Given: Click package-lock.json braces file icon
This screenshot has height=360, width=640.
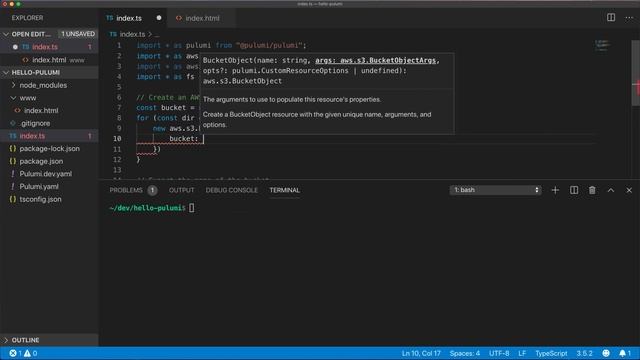Looking at the screenshot, I should click(13, 149).
